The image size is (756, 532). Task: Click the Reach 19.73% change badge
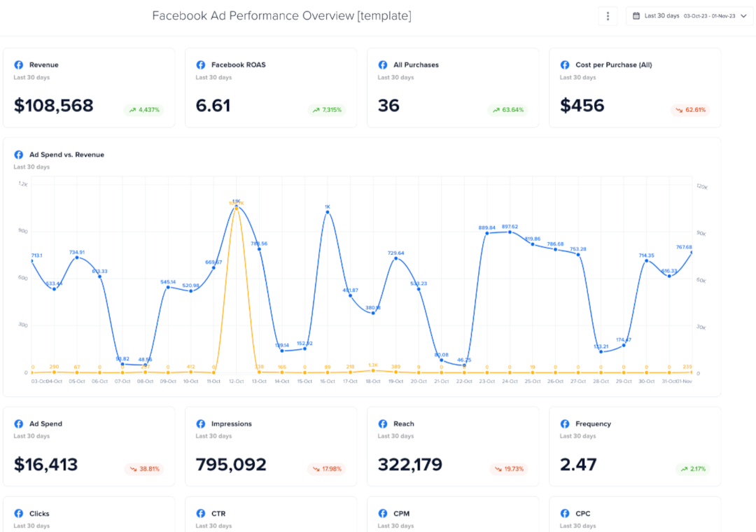[507, 469]
